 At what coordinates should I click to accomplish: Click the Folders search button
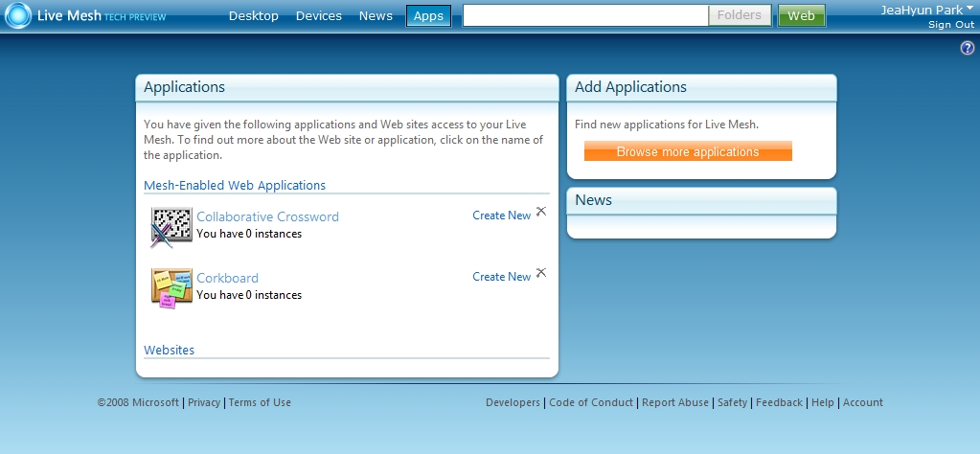740,15
